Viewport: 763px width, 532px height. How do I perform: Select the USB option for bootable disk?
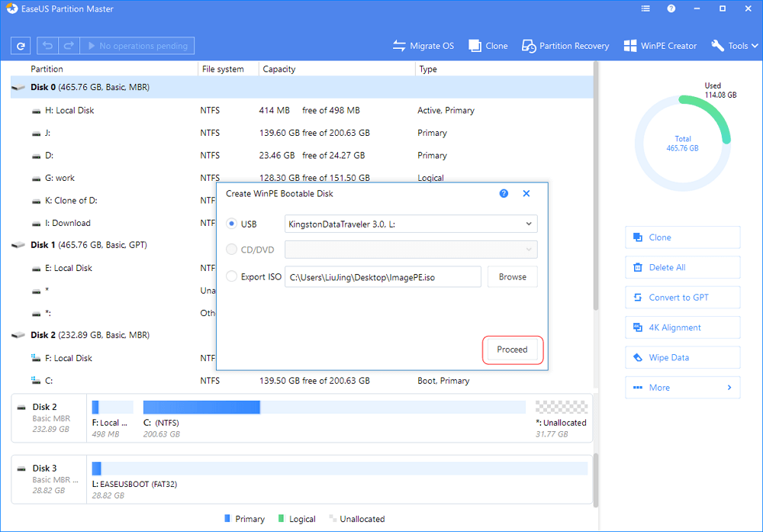[x=230, y=224]
